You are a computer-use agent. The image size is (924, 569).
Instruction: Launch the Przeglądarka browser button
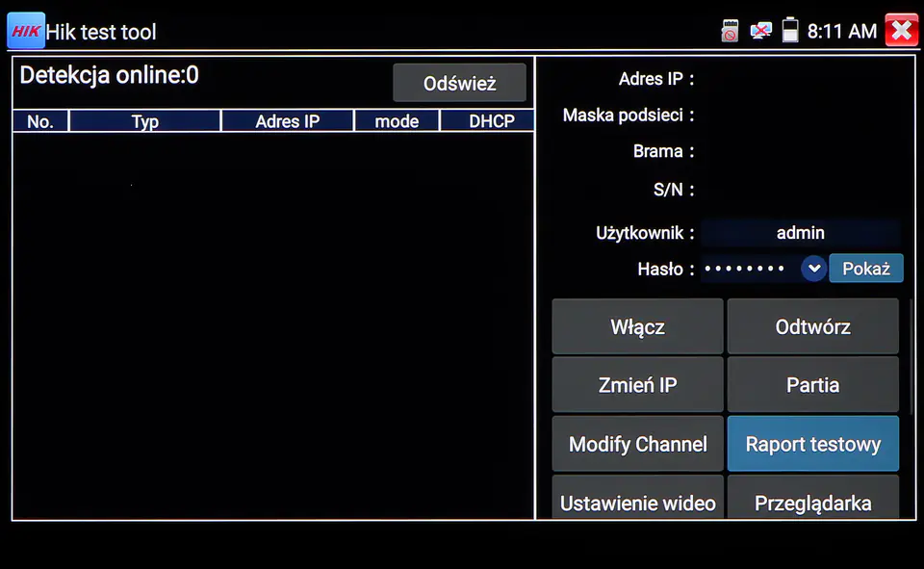pyautogui.click(x=812, y=500)
